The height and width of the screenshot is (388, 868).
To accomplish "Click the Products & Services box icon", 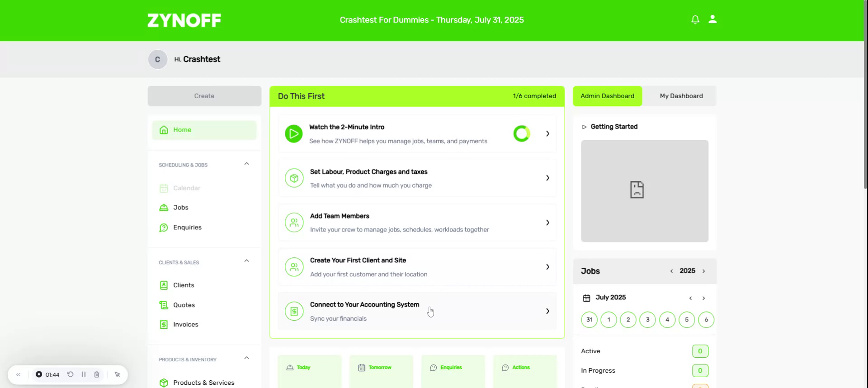I will tap(164, 383).
